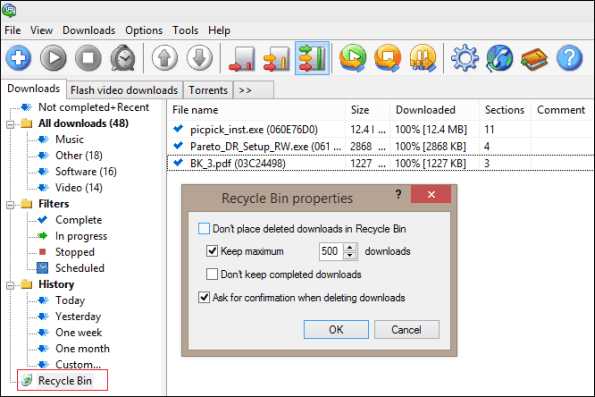Viewport: 595px width, 397px height.
Task: Select medium traffic mode two-arrow icon
Action: pyautogui.click(x=277, y=58)
